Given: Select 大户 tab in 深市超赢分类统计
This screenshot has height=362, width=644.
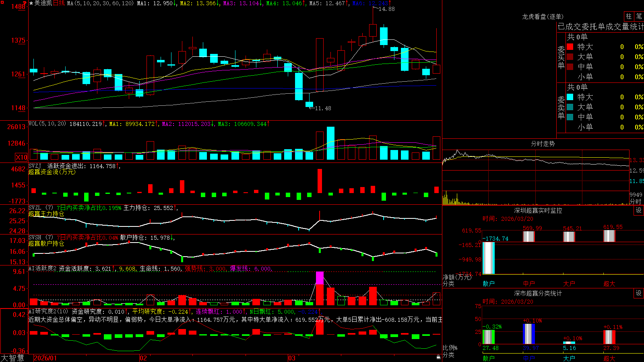Looking at the screenshot, I should click(569, 358).
